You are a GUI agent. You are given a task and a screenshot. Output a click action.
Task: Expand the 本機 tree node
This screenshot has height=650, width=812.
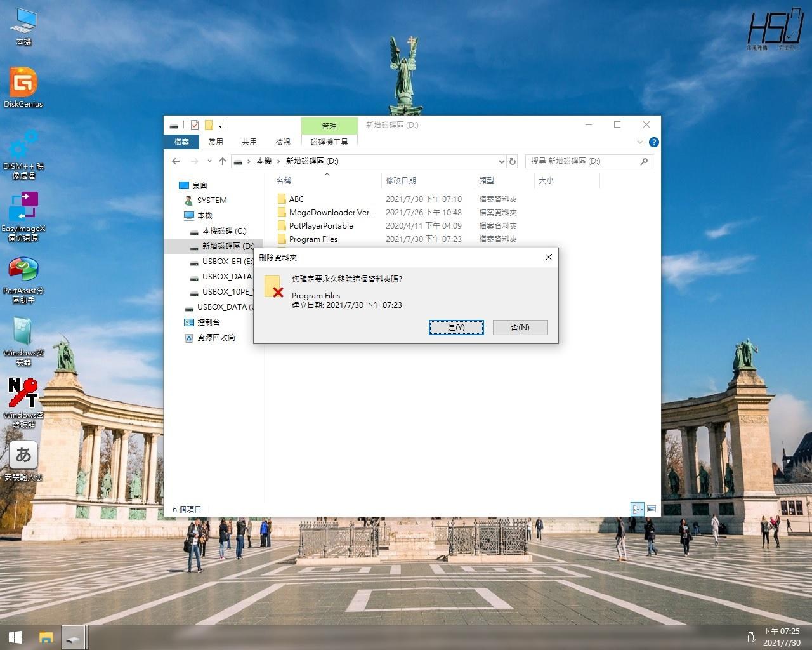tap(180, 215)
